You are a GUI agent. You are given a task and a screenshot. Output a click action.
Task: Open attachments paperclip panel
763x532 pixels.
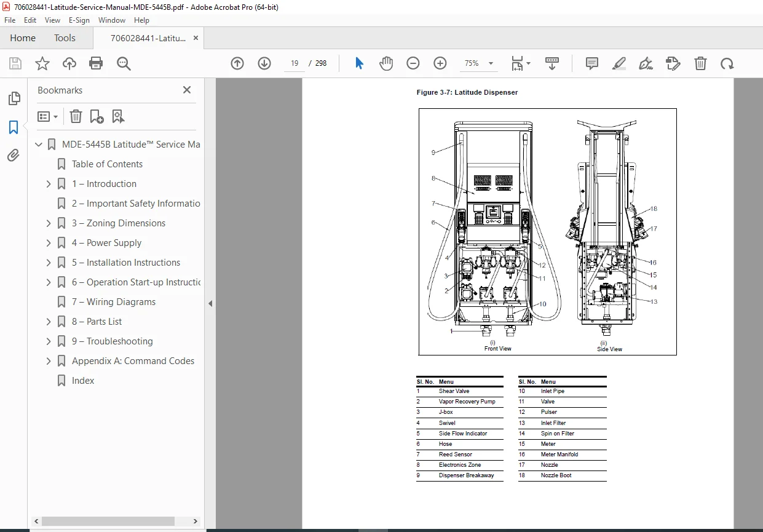pyautogui.click(x=14, y=155)
